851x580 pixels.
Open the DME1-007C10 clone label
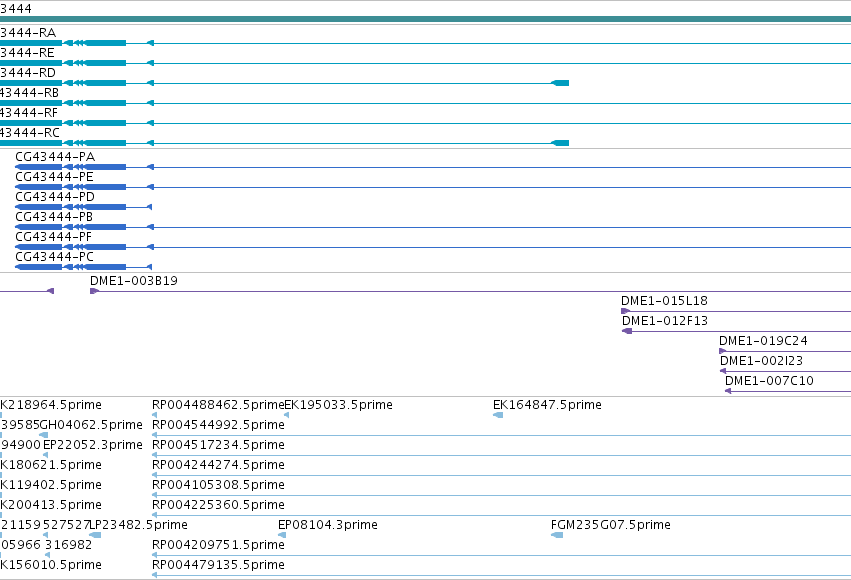coord(769,381)
